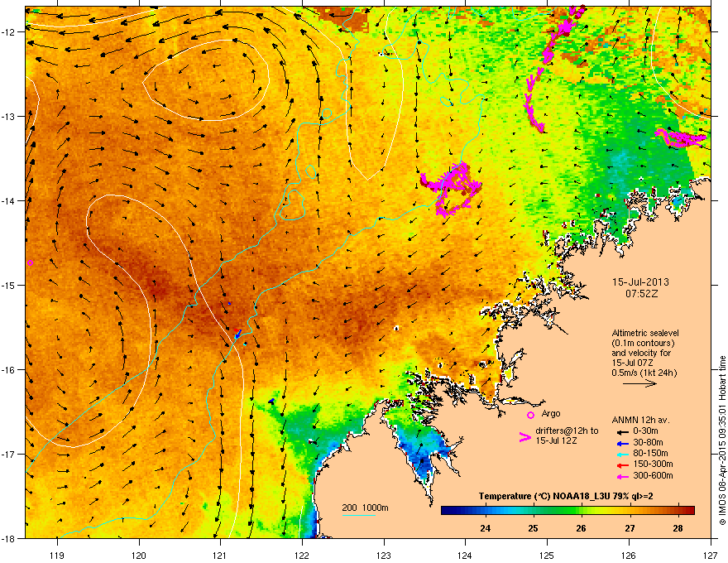Select the cyan 80-150m ANMN arrow symbol
728x563 pixels.
coord(621,454)
